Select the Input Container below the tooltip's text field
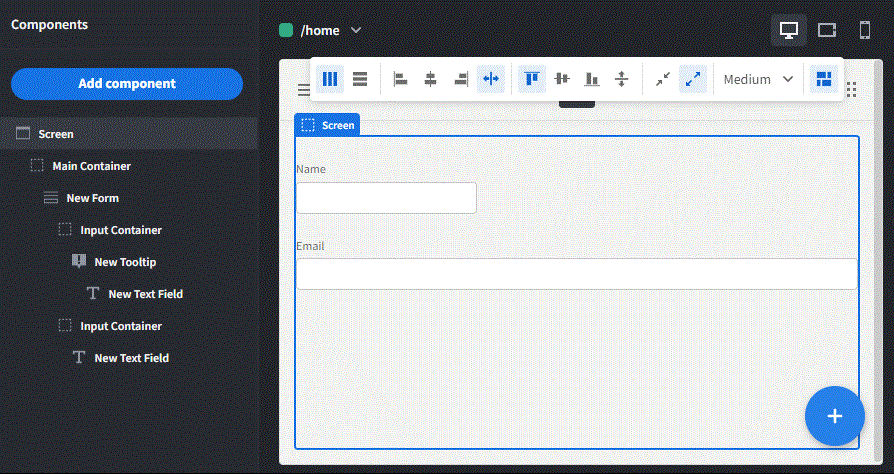The image size is (894, 474). (129, 326)
